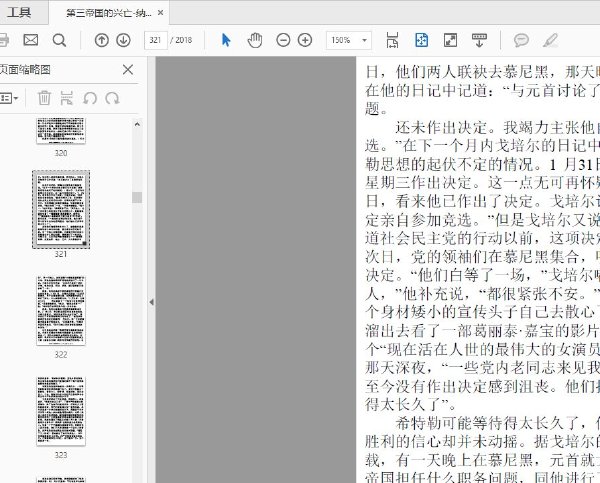Select the 第三帝国的兴亡 document tab
600x483 pixels.
108,13
